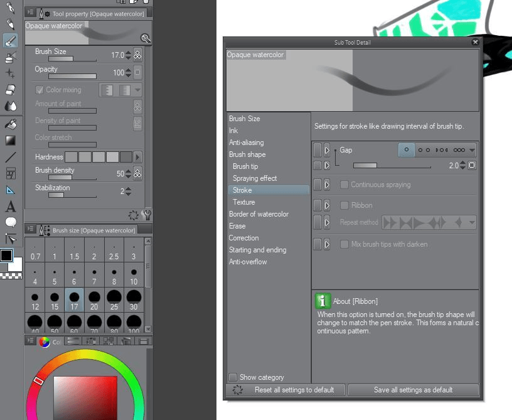
Task: Select the Brush tool in the toolbar
Action: tap(11, 41)
